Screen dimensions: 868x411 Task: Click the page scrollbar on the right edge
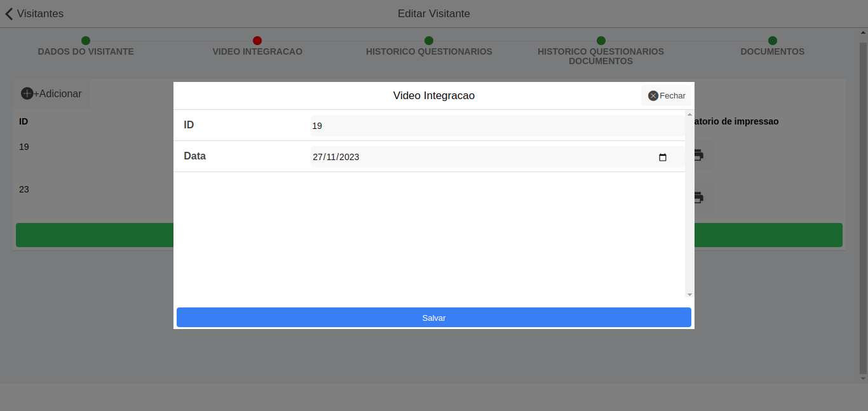864,191
